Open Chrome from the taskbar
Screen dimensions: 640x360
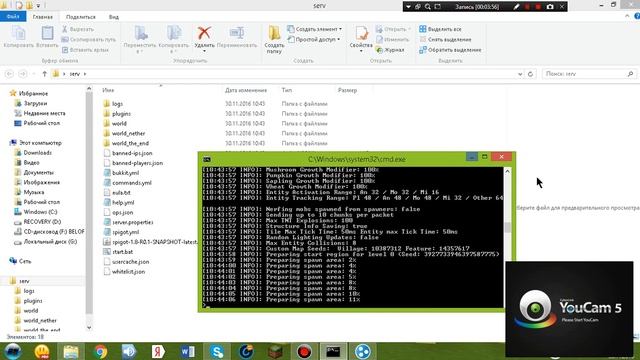point(100,351)
